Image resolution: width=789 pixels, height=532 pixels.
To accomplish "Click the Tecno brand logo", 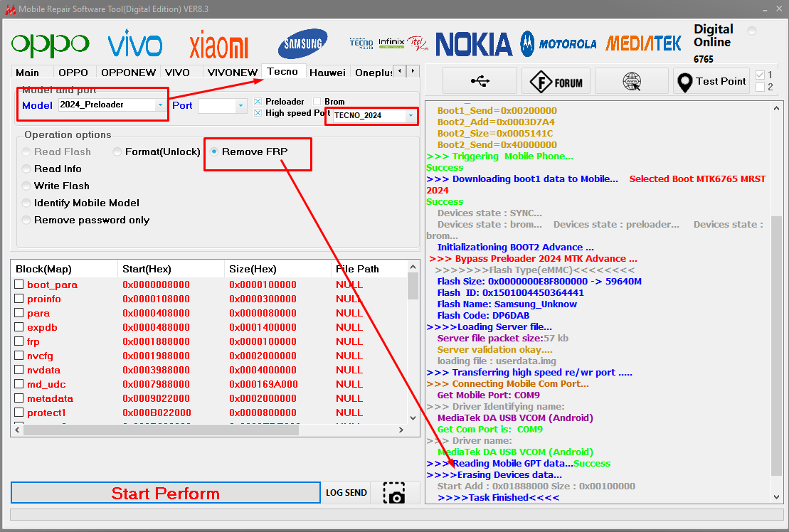I will pos(361,43).
